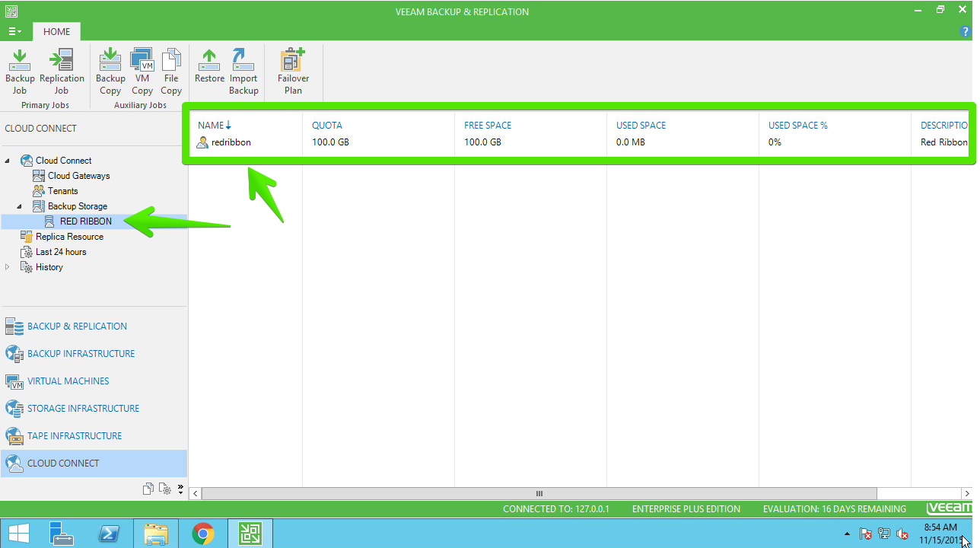
Task: Click the right scroll arrow of the list
Action: pos(967,494)
